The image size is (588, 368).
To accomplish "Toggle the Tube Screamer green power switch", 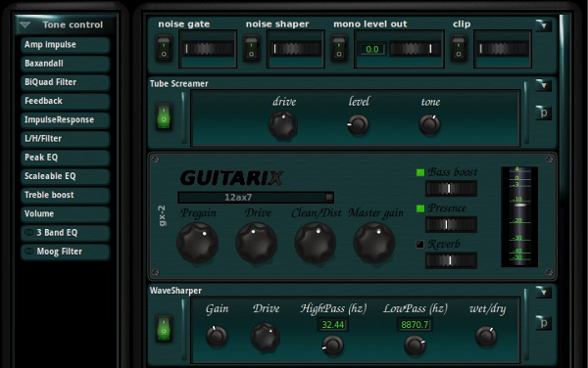I will [x=164, y=116].
